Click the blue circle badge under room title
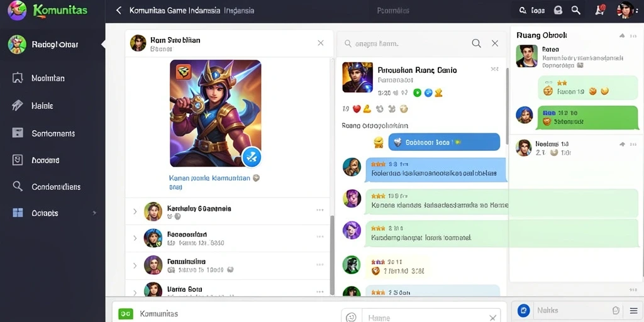 [428, 93]
